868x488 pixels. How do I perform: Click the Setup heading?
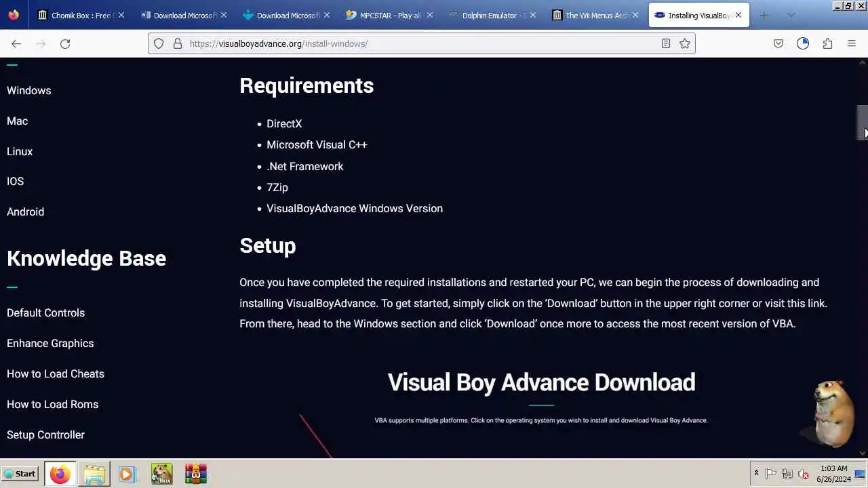[x=268, y=245]
